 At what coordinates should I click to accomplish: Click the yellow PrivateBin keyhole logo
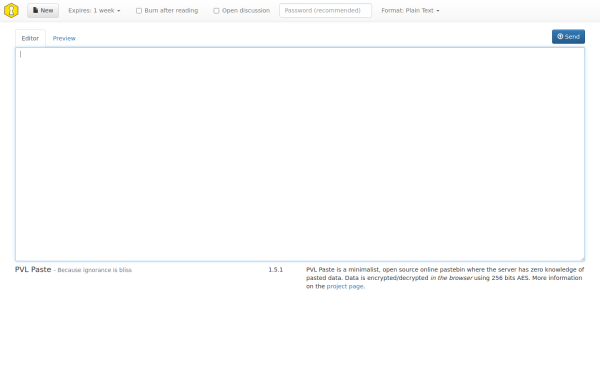[x=11, y=10]
